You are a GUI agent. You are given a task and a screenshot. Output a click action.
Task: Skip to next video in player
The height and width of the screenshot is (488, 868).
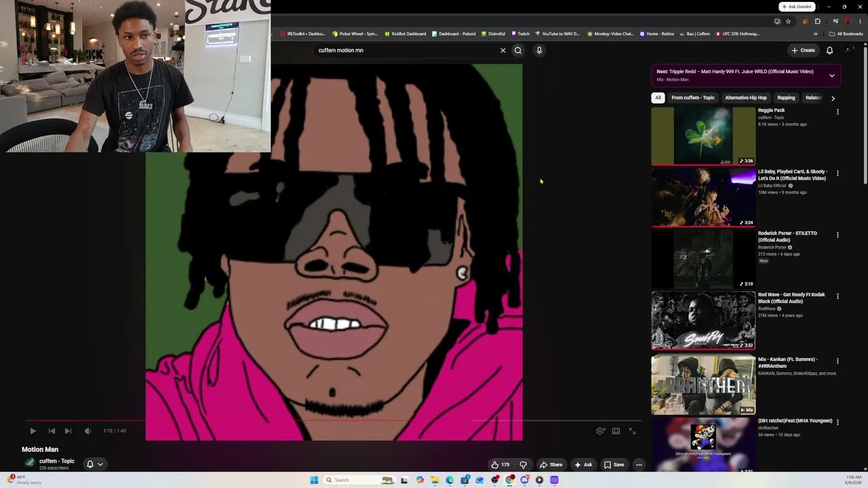pyautogui.click(x=68, y=430)
